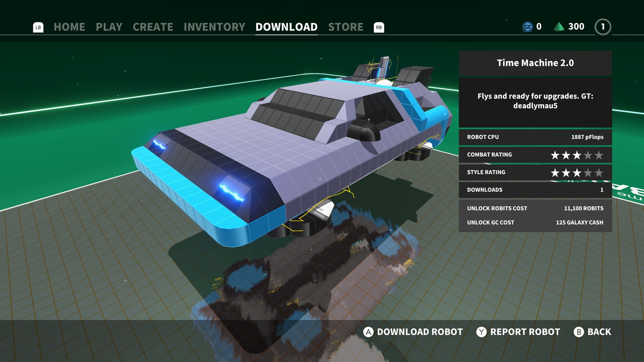Click the Galaxy Cash currency icon
This screenshot has width=644, height=362.
527,26
